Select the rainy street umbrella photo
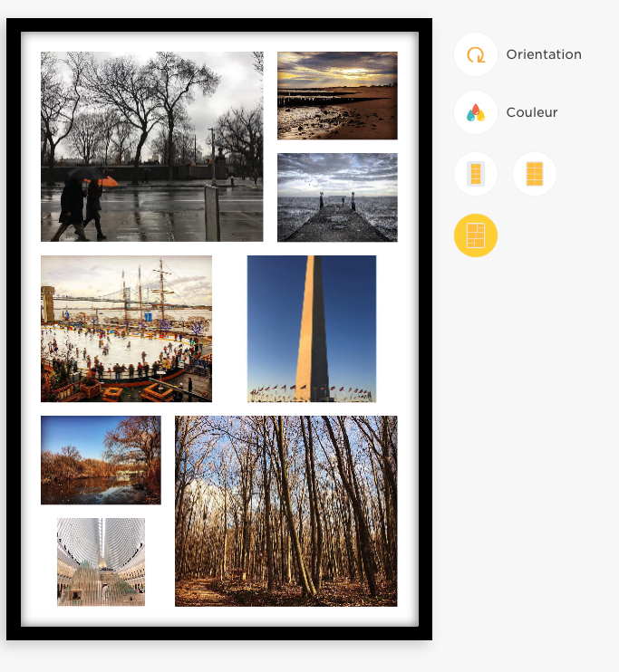The image size is (619, 672). pyautogui.click(x=152, y=147)
